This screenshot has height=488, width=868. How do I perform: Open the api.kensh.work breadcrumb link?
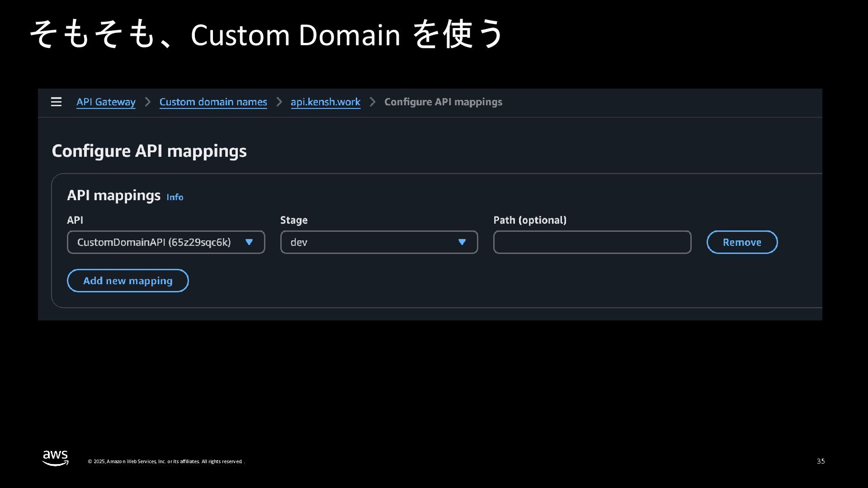(325, 102)
